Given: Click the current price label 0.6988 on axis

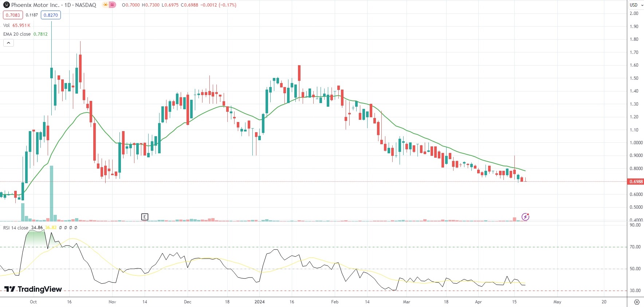Looking at the screenshot, I should click(636, 182).
